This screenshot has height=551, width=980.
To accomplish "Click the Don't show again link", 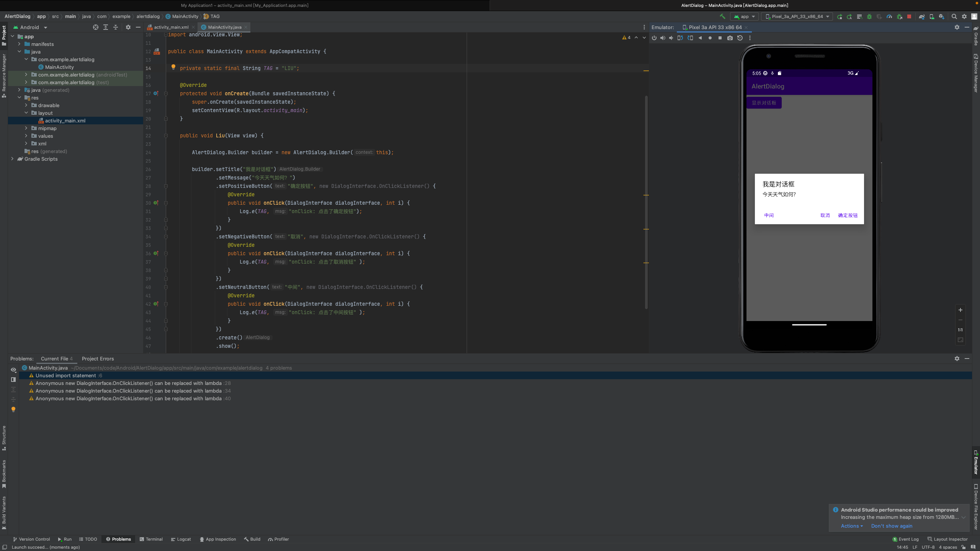I will [892, 526].
